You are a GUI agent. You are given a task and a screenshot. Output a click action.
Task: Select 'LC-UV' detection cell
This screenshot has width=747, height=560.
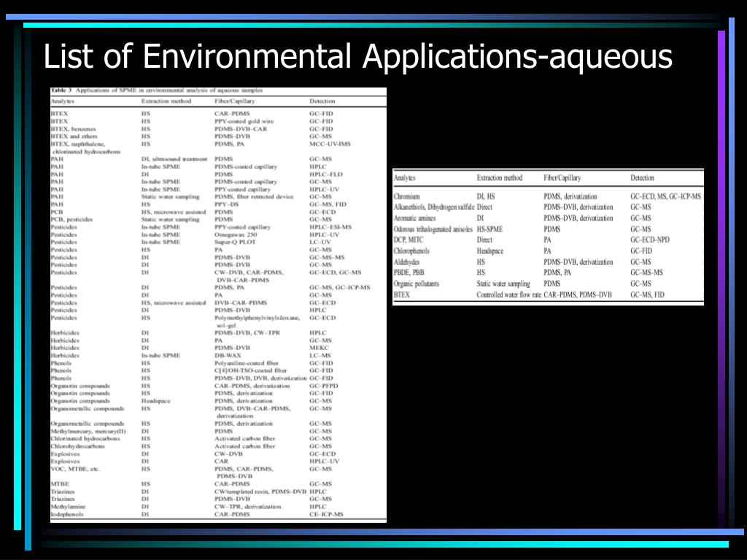[320, 242]
